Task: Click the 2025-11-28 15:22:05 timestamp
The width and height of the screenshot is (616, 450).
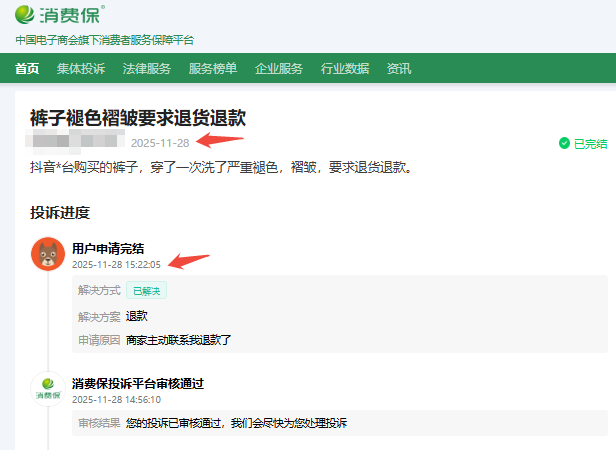Action: [116, 265]
